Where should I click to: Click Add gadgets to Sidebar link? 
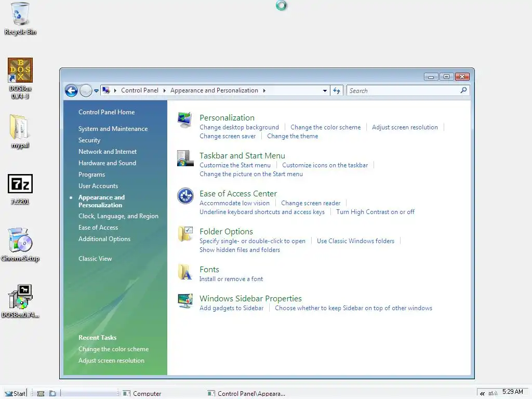[231, 308]
